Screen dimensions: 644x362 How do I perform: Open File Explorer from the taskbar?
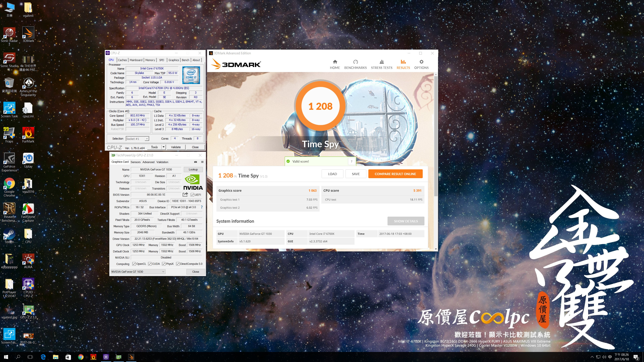coord(56,357)
